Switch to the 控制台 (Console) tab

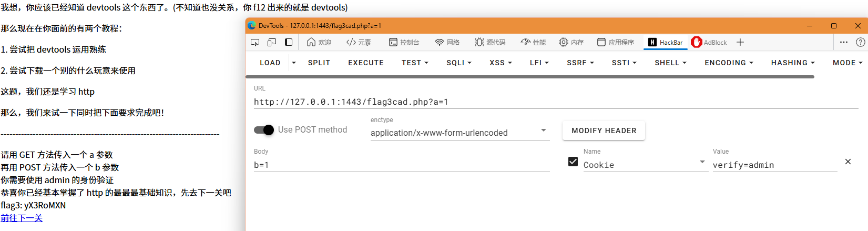click(x=404, y=42)
